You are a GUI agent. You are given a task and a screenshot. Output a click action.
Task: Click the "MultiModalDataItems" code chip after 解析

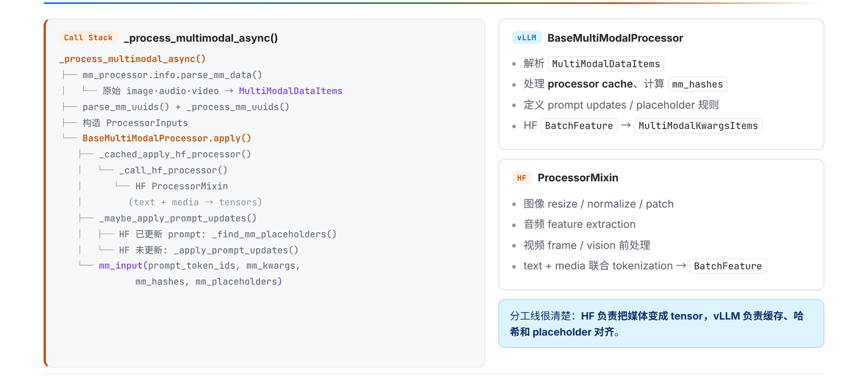(x=606, y=64)
